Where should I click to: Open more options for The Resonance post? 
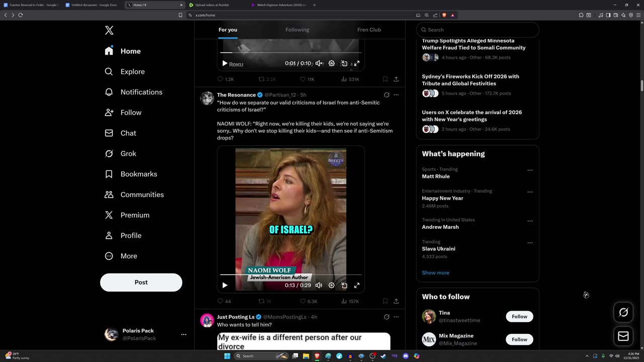point(396,95)
